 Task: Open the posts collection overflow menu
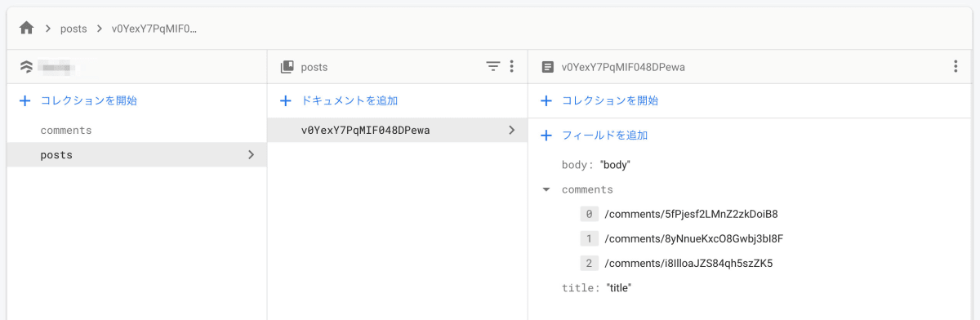[512, 67]
